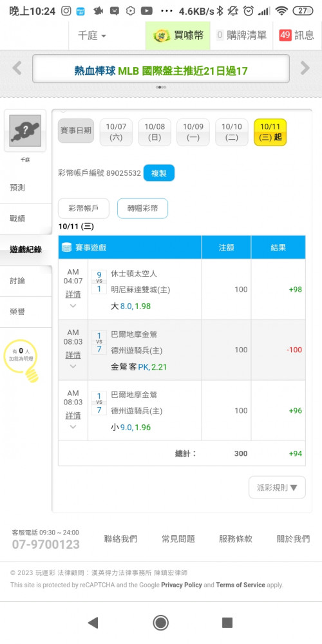Image resolution: width=322 pixels, height=644 pixels.
Task: Click the 注額 column header
Action: [x=226, y=247]
